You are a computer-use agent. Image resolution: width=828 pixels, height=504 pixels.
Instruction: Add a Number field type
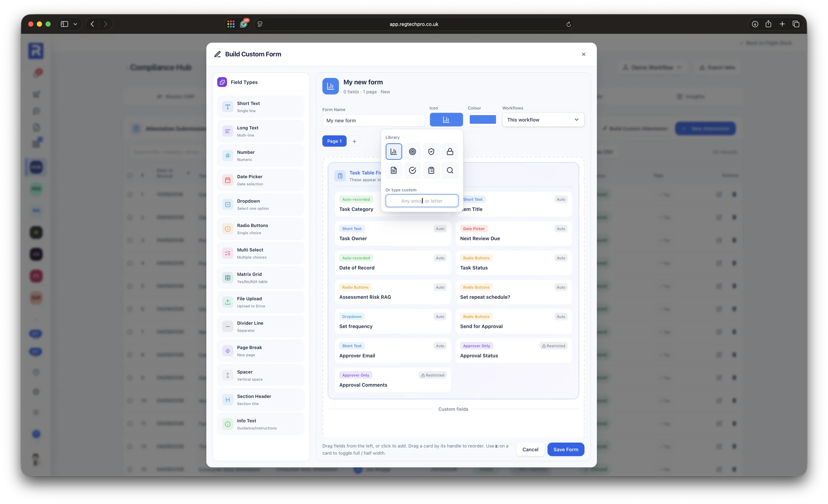(x=261, y=156)
